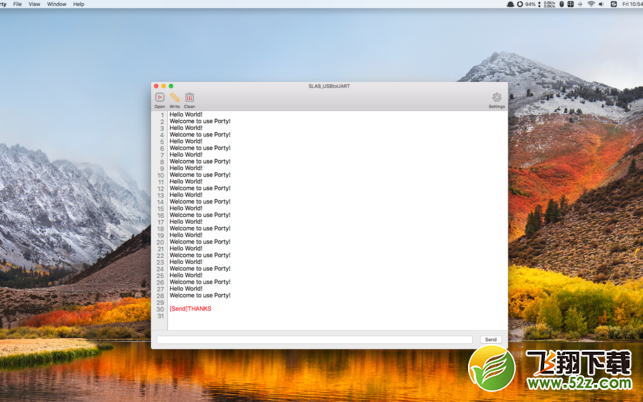This screenshot has width=643, height=402.
Task: Open the serial port with Open icon
Action: click(160, 98)
